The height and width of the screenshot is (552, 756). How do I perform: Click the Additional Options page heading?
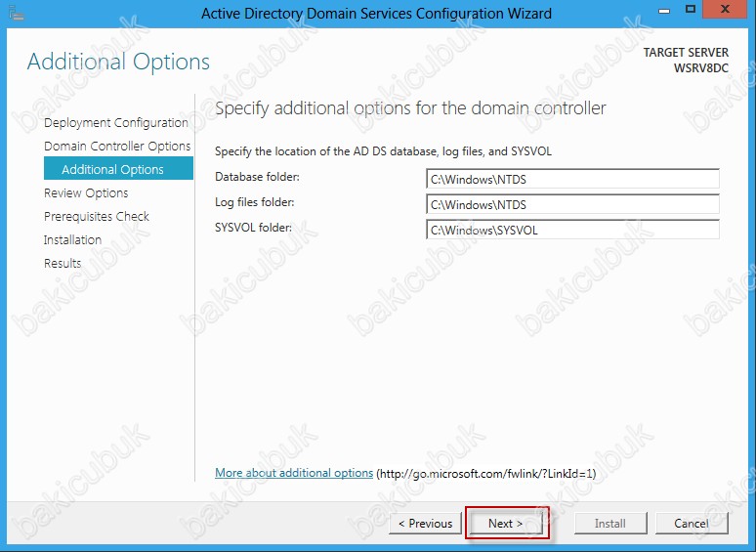coord(118,62)
